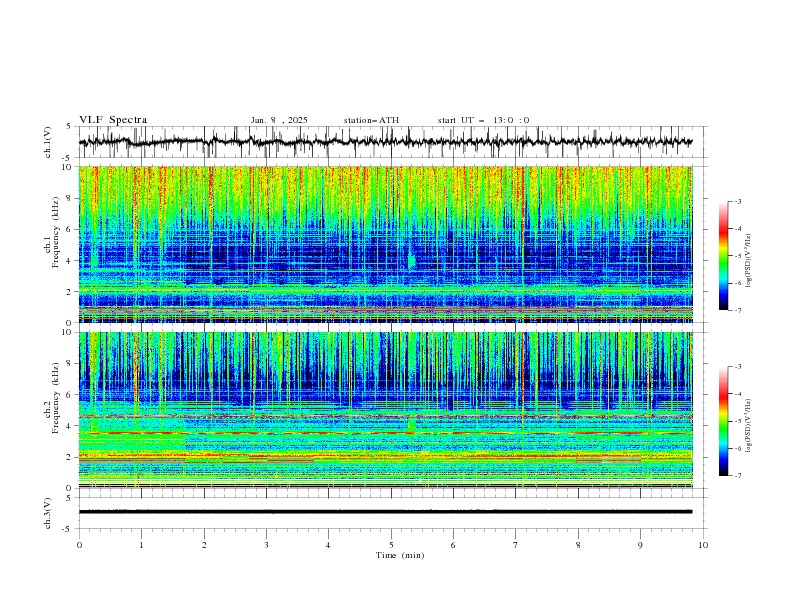The image size is (792, 612).
Task: Click the "9" tick label on the time axis
Action: pyautogui.click(x=640, y=545)
